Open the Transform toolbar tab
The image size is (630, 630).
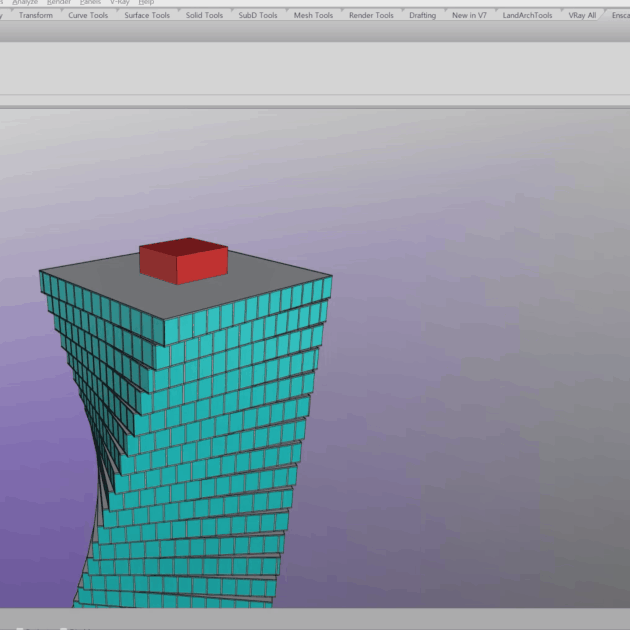[x=36, y=16]
